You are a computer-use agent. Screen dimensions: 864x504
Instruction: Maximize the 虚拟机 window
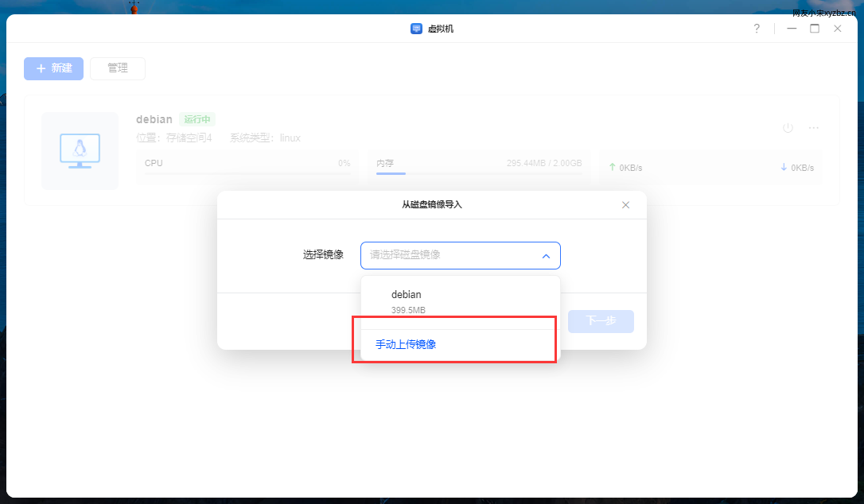click(x=814, y=29)
